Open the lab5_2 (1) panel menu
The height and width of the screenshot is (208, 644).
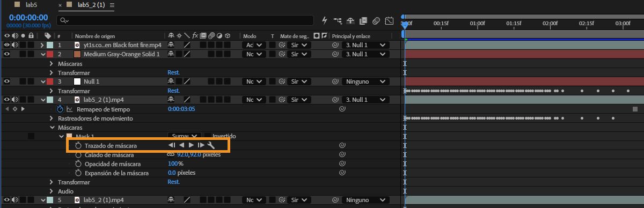112,5
